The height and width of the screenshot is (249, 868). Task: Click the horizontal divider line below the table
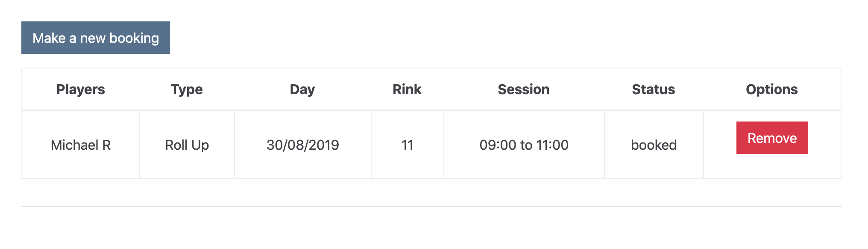pos(431,207)
